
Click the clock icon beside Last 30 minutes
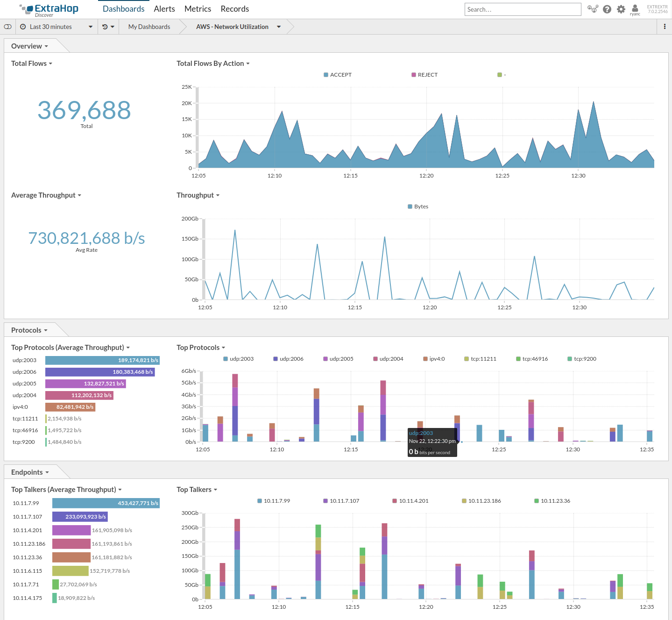click(23, 27)
